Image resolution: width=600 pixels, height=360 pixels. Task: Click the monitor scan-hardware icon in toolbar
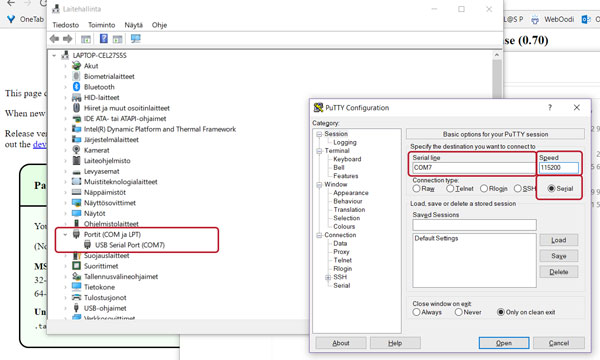coord(135,39)
